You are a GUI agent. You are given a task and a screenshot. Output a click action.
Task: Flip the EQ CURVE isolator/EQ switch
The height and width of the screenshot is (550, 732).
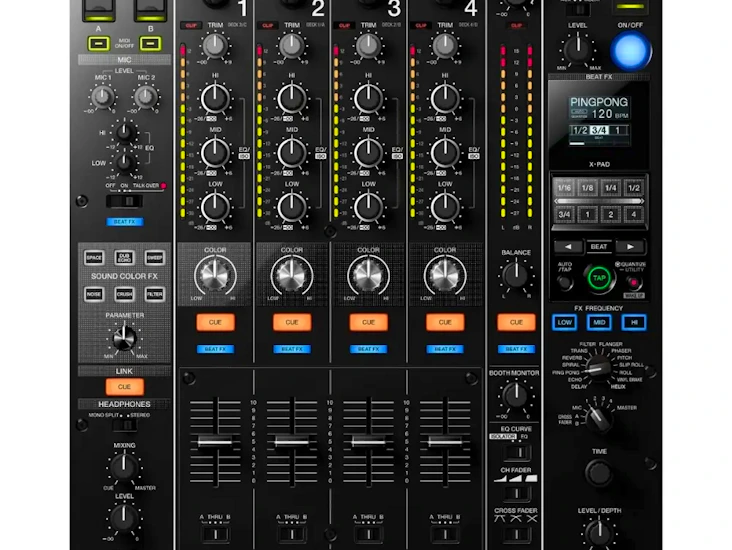516,452
